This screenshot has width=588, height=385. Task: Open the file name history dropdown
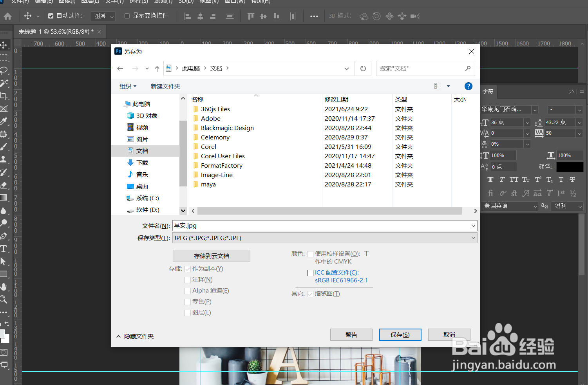tap(473, 226)
